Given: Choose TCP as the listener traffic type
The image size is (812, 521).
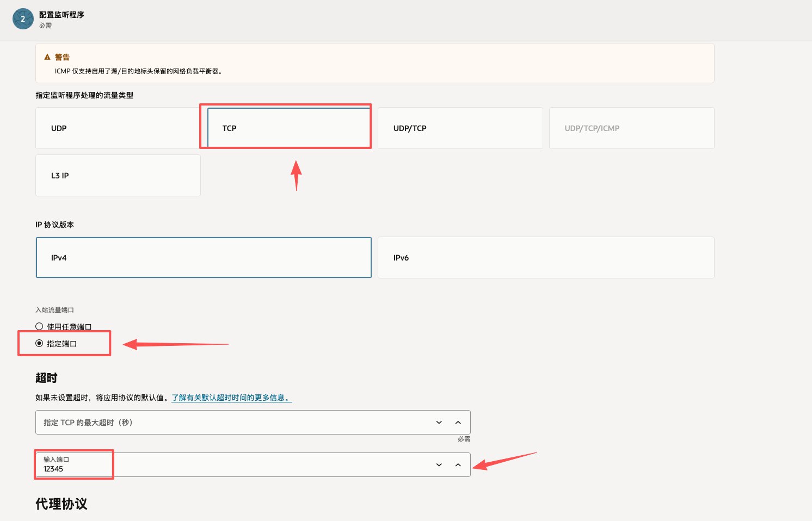Looking at the screenshot, I should [288, 128].
